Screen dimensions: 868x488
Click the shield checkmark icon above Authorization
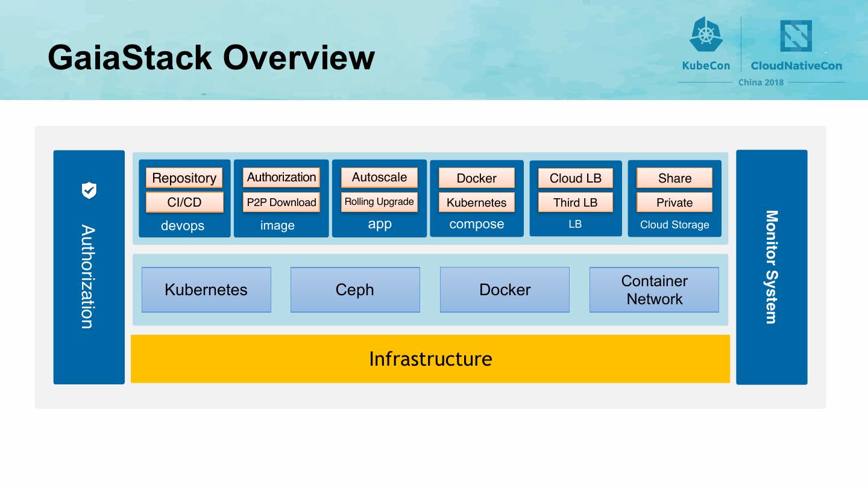click(89, 190)
